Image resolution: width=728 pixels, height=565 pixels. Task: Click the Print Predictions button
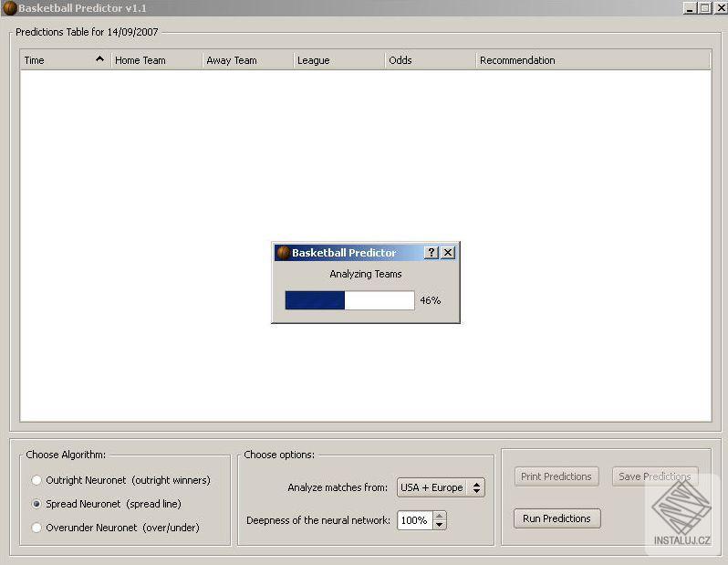(x=556, y=476)
